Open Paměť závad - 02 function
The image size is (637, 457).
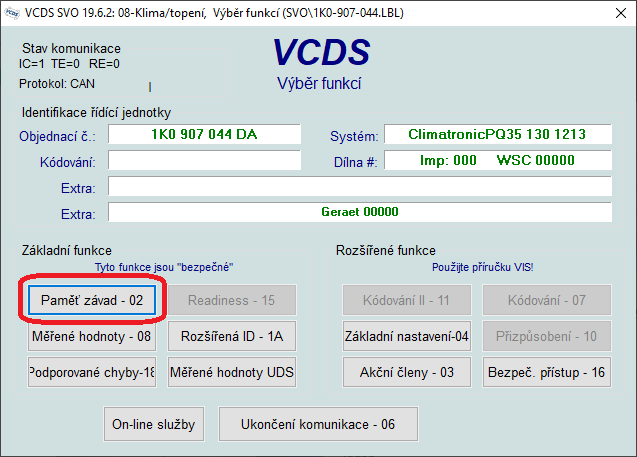tap(92, 300)
